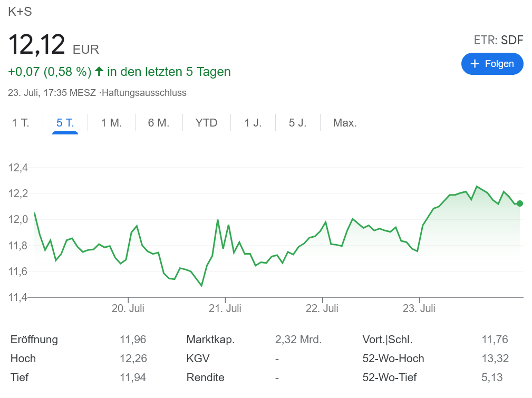Click the 52-Wo-Hoch label
The image size is (532, 398).
tap(393, 358)
